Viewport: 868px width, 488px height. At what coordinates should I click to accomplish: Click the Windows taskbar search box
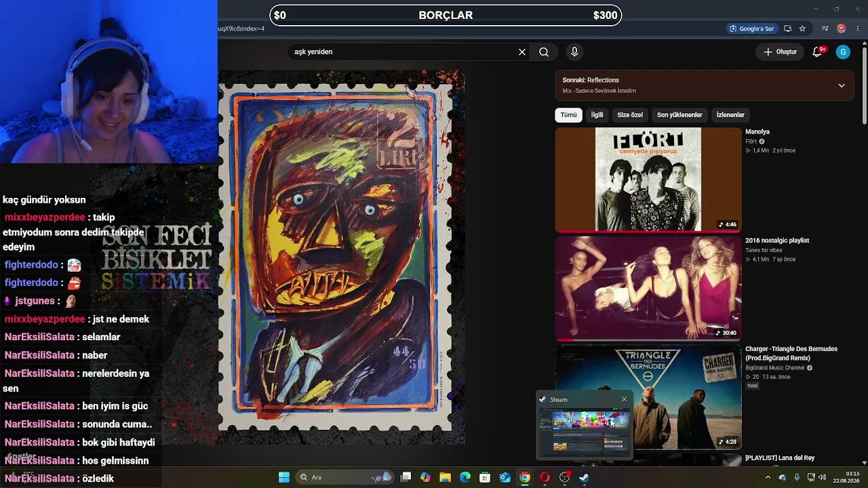coord(345,477)
